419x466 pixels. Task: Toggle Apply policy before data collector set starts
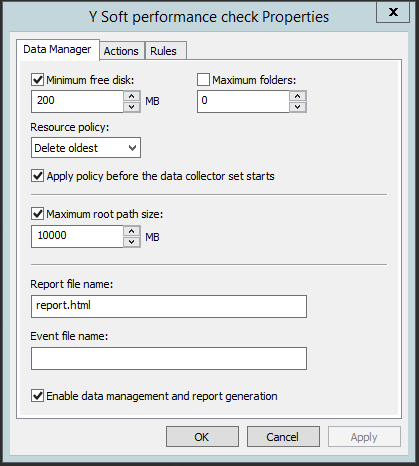(37, 176)
